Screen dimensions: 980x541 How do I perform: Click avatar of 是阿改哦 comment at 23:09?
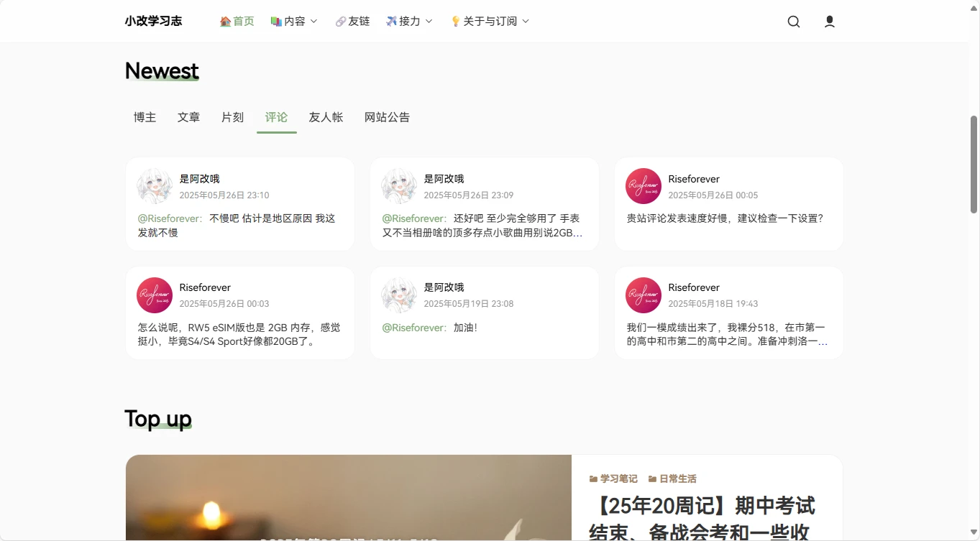pyautogui.click(x=399, y=186)
